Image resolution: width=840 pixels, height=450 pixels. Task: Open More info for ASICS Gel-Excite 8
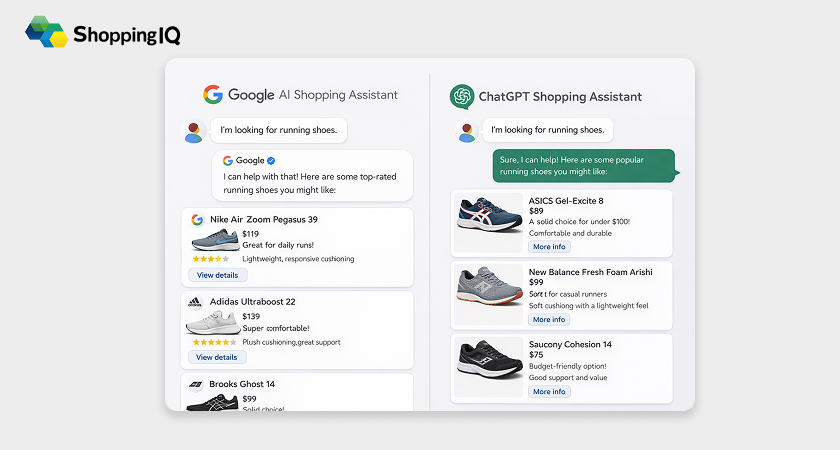click(549, 247)
